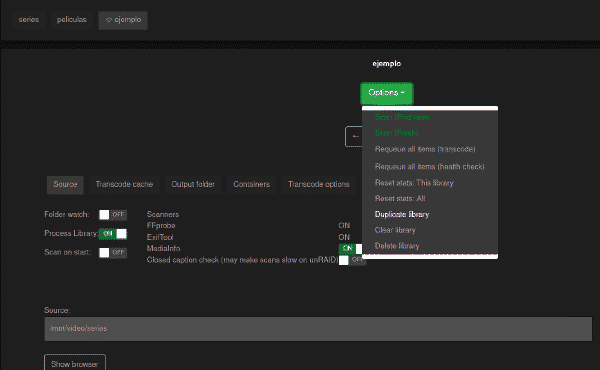600x370 pixels.
Task: Toggle the MediaInfo scanner switch
Action: [351, 249]
